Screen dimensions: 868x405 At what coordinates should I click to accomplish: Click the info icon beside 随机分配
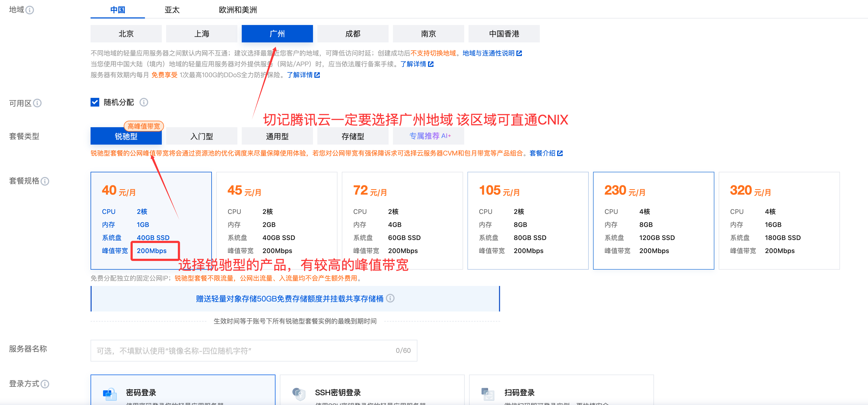coord(144,102)
